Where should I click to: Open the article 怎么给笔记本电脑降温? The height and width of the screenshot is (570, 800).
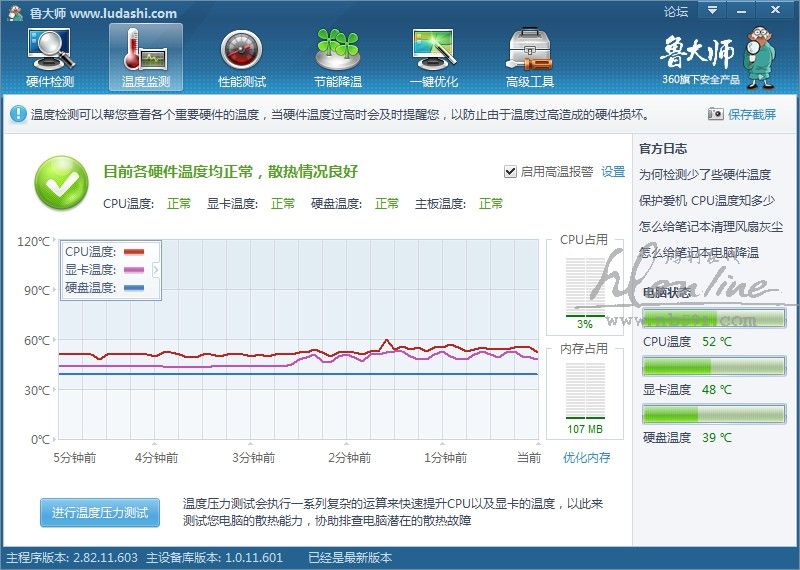tap(699, 253)
